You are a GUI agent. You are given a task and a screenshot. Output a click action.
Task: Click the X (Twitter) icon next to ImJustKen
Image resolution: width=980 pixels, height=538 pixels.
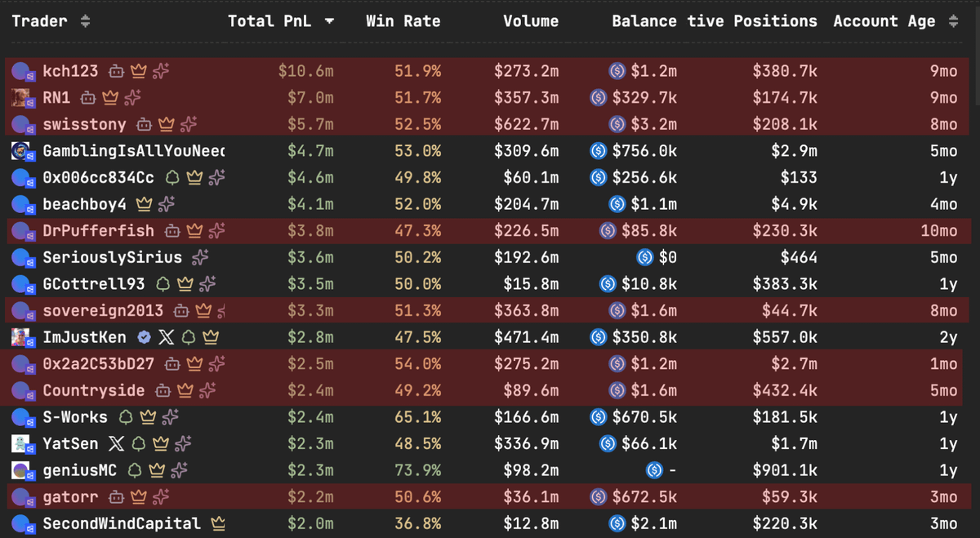(x=166, y=337)
